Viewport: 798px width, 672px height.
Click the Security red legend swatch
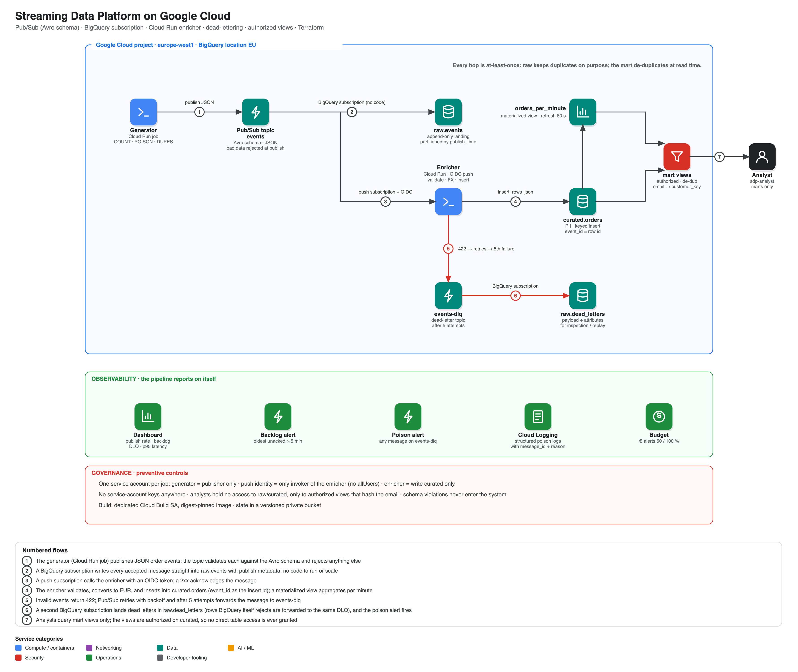(x=18, y=657)
